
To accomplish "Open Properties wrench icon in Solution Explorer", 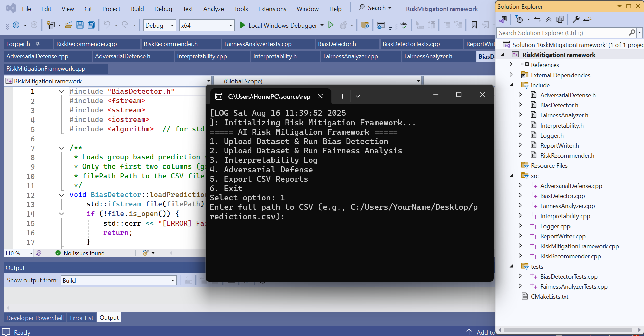I will click(x=576, y=19).
